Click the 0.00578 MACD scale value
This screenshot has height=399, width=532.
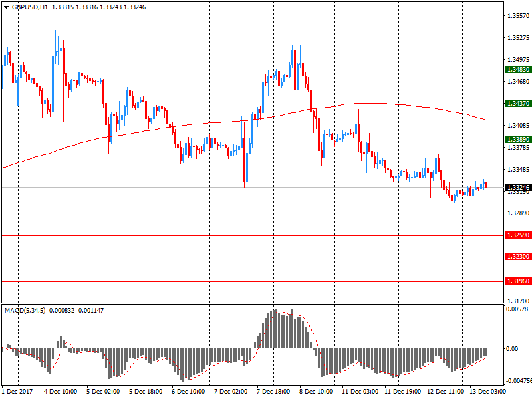[517, 309]
